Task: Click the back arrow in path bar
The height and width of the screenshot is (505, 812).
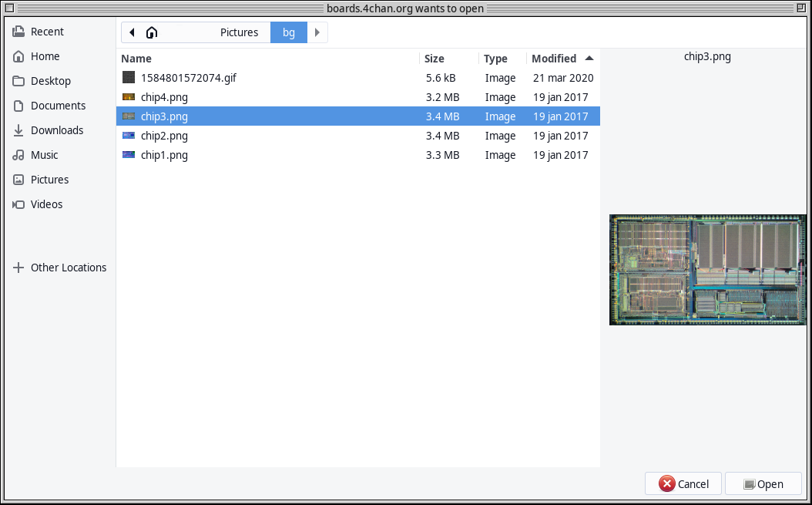Action: pyautogui.click(x=132, y=32)
